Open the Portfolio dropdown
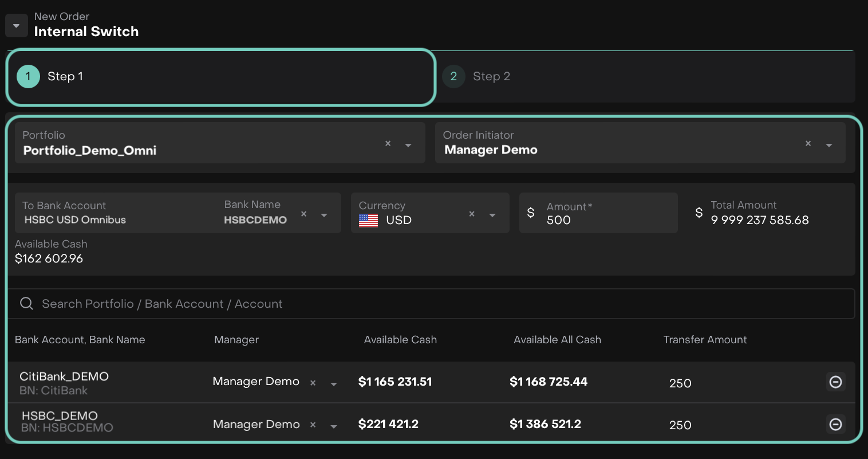The width and height of the screenshot is (868, 459). [x=408, y=146]
